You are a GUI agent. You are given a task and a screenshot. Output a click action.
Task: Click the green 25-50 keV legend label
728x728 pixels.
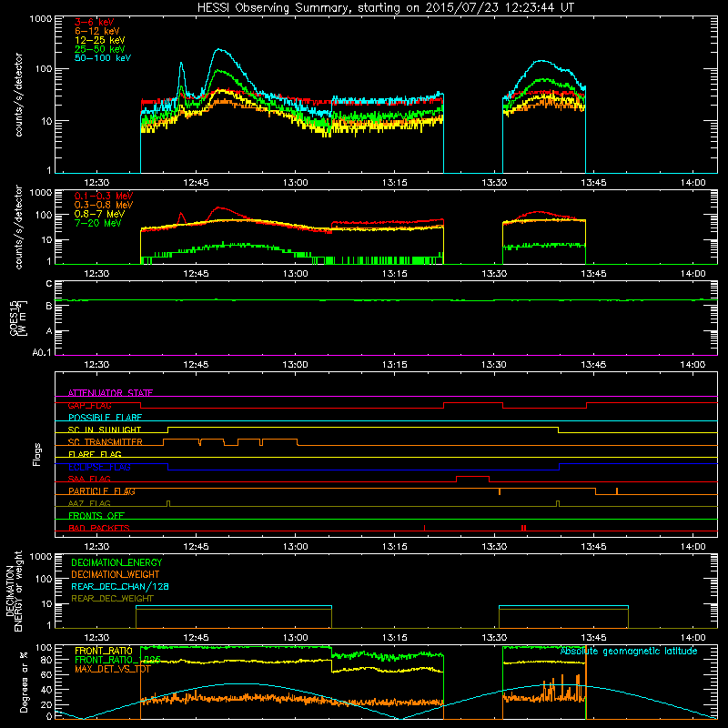tap(100, 49)
